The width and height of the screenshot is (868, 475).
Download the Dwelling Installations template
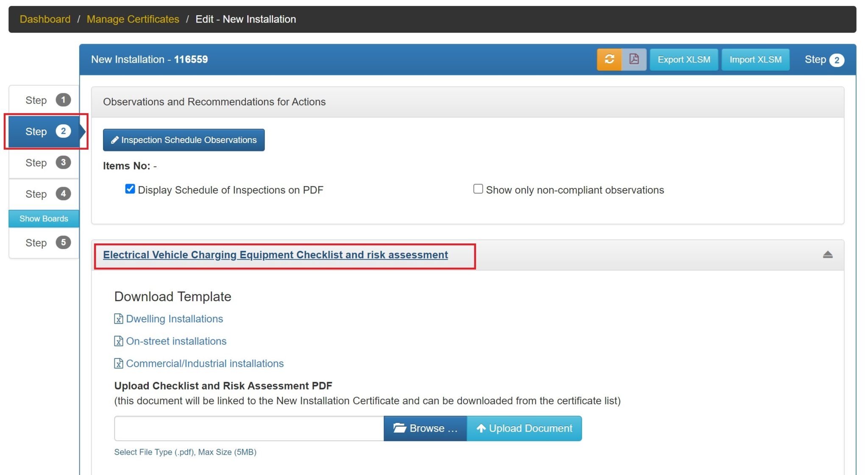click(174, 319)
